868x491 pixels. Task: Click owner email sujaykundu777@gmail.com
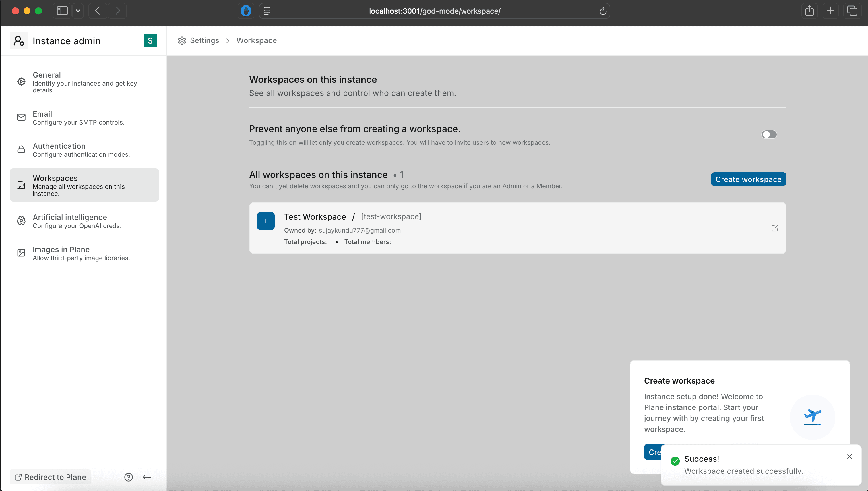(x=360, y=230)
